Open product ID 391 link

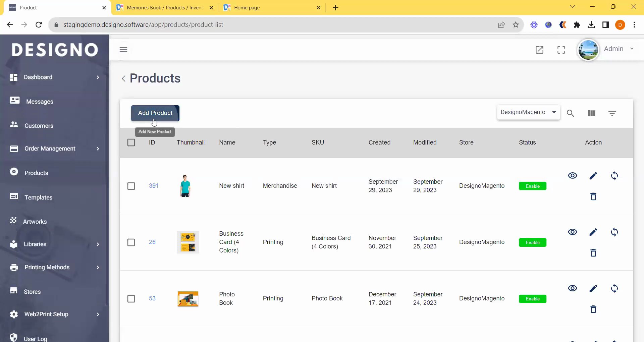pyautogui.click(x=154, y=186)
